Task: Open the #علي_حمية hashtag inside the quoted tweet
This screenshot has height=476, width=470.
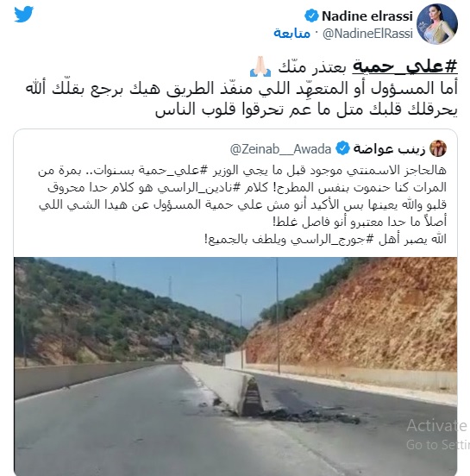Action: tap(172, 171)
